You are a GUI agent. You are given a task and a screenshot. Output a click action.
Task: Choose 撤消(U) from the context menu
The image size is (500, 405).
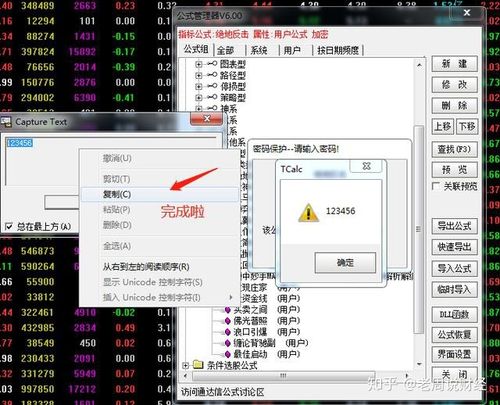point(160,158)
